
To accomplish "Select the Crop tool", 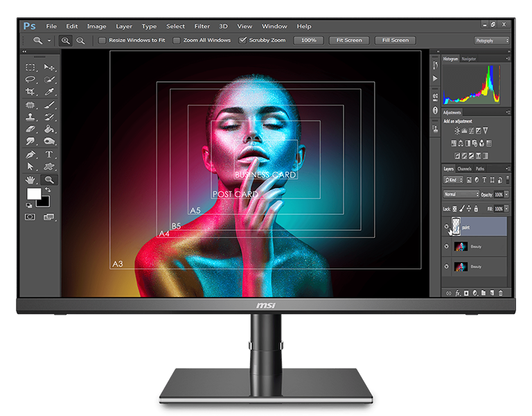I will (30, 92).
